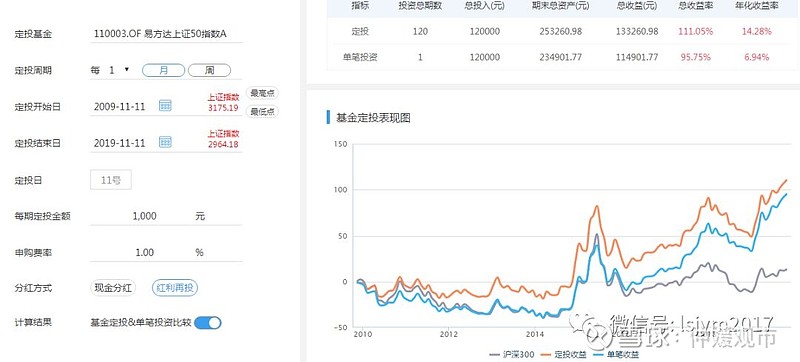This screenshot has height=362, width=800.
Task: Click the 2009-11-11 start date field
Action: (120, 107)
